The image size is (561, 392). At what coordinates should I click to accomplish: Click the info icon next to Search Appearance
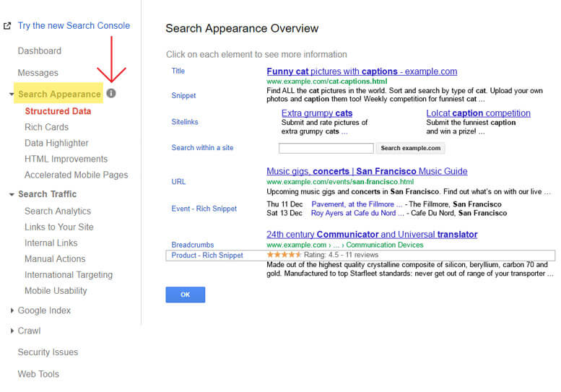point(111,93)
